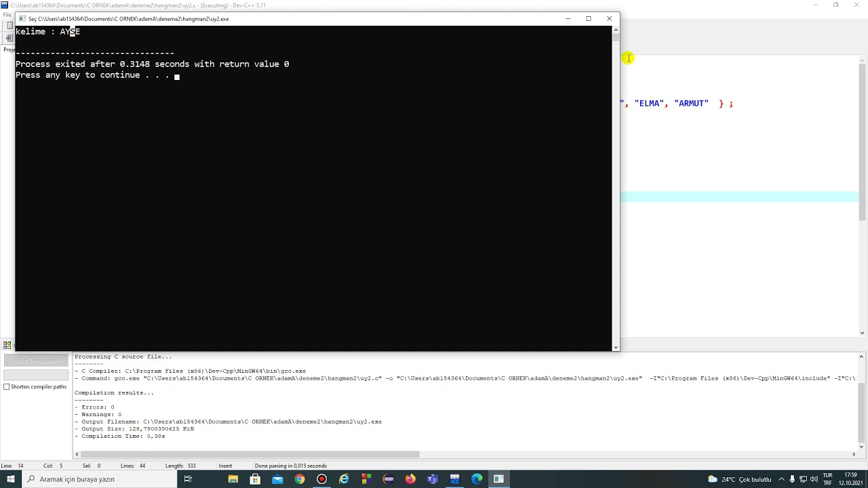Launch Internet Explorer from taskbar
The height and width of the screenshot is (488, 868).
point(344,479)
